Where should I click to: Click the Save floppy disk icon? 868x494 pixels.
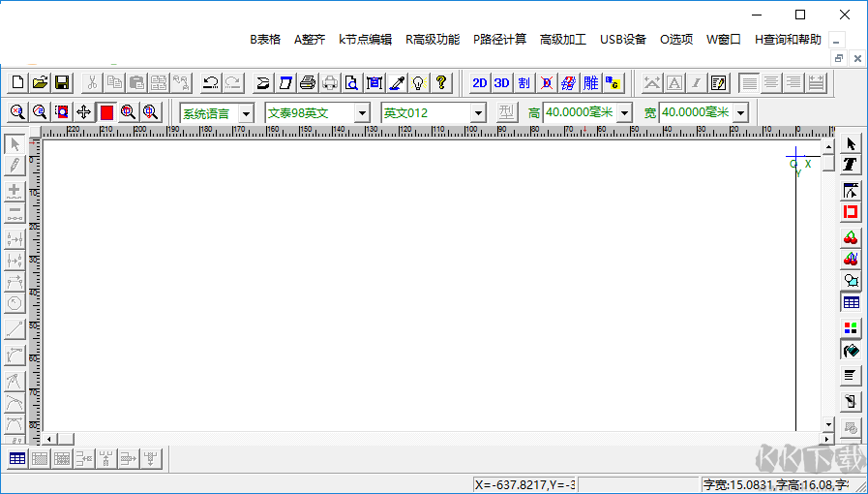(x=62, y=83)
